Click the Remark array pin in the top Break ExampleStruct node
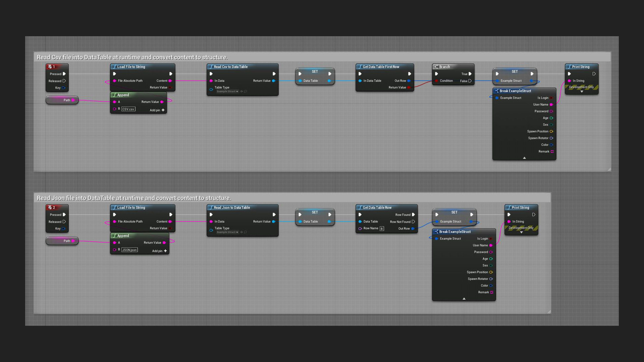Viewport: 644px width, 362px height. click(x=552, y=152)
